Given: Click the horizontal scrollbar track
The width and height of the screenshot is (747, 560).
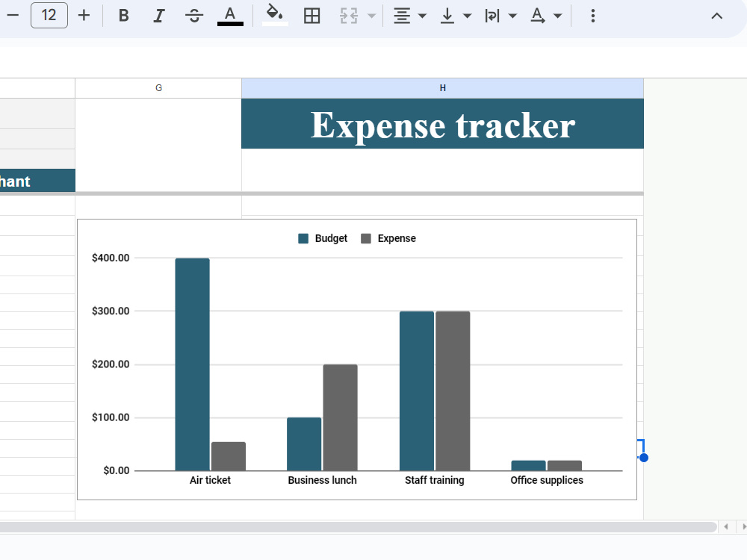Looking at the screenshot, I should [357, 526].
